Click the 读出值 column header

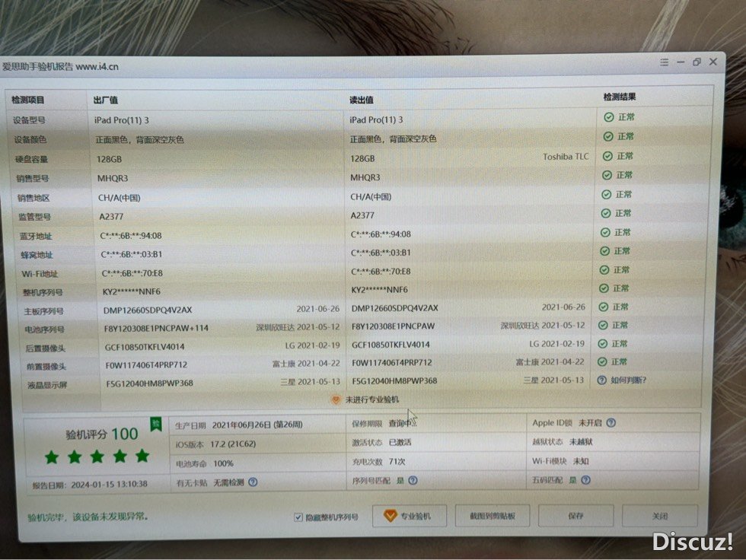point(362,100)
